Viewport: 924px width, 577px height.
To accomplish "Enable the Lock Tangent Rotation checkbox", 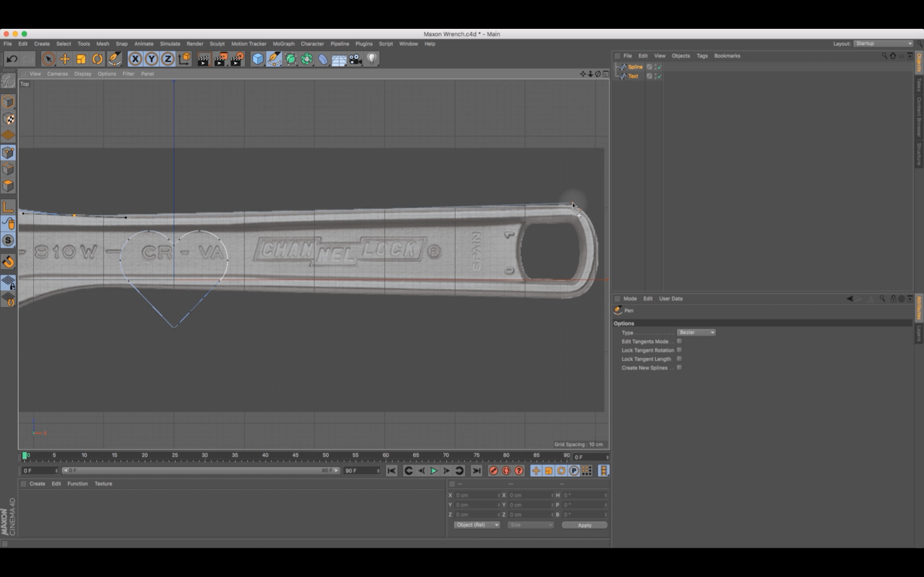I will point(680,350).
